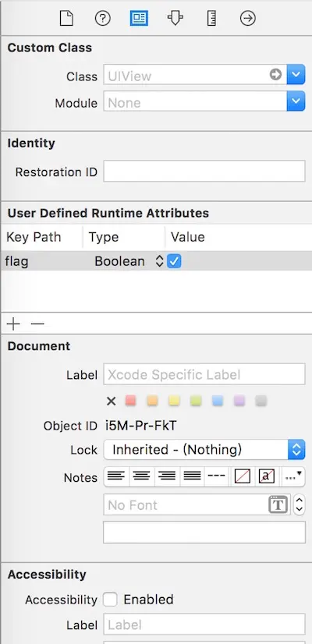Open the File inspector tab
The height and width of the screenshot is (644, 312).
pyautogui.click(x=66, y=19)
